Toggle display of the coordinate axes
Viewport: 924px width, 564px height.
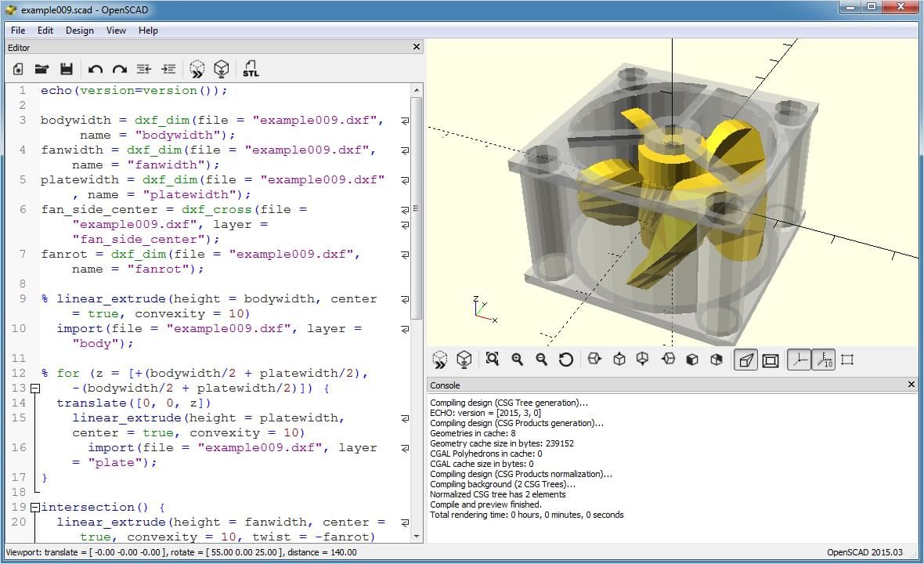tap(800, 360)
